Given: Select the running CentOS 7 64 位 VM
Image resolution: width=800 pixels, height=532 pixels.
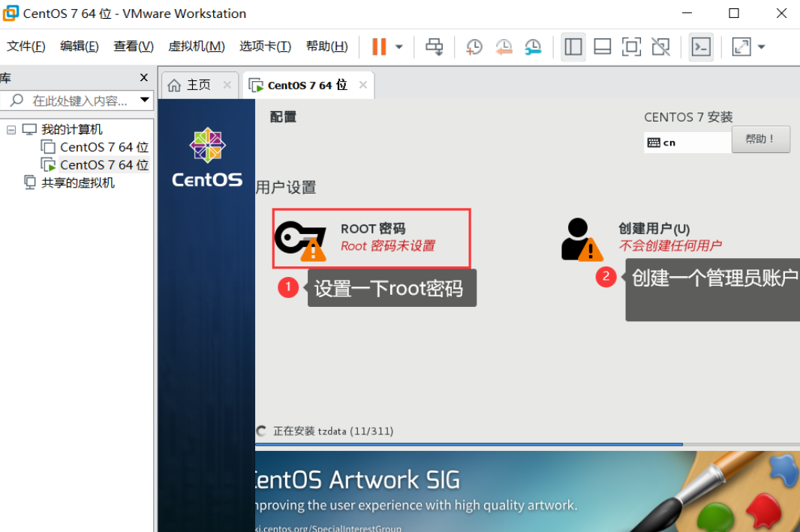Looking at the screenshot, I should pos(104,165).
